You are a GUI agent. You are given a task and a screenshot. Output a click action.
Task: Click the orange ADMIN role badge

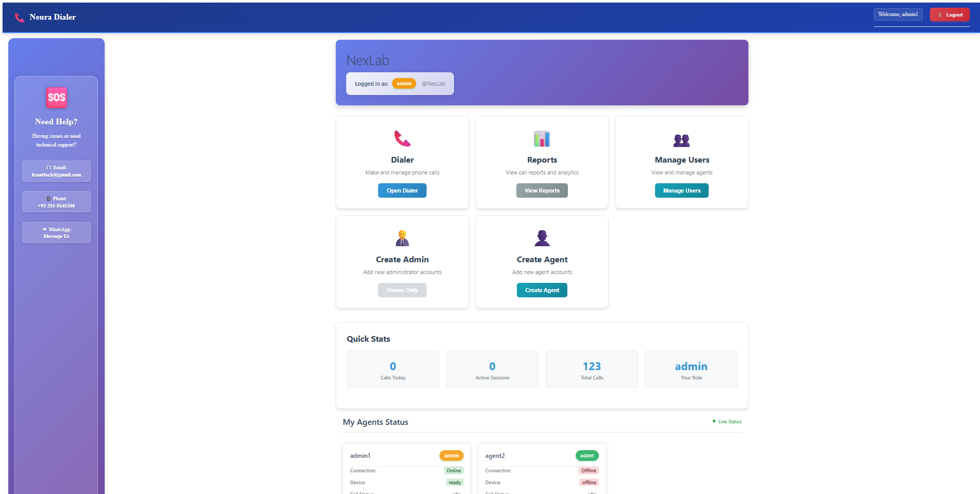404,84
